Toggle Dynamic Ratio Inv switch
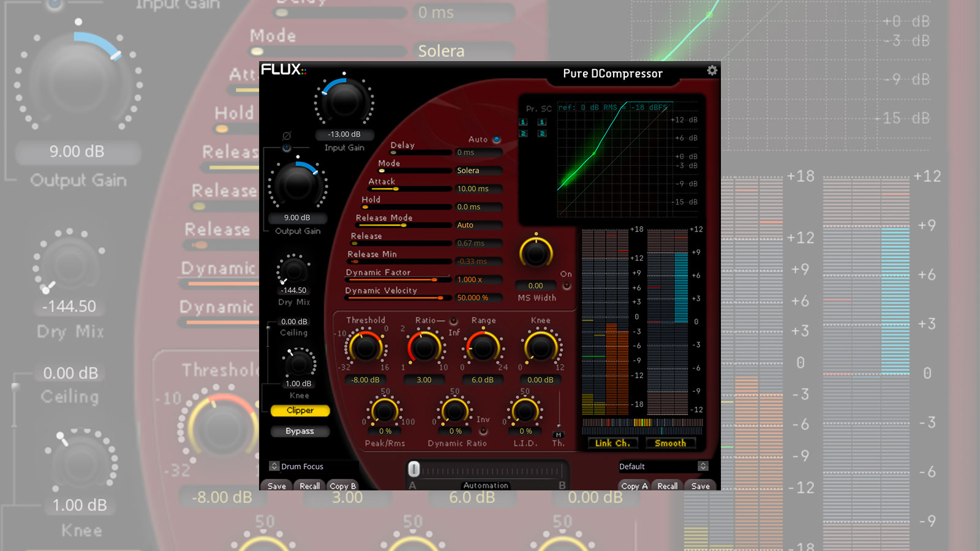Screen dimensions: 980x551 (x=483, y=431)
